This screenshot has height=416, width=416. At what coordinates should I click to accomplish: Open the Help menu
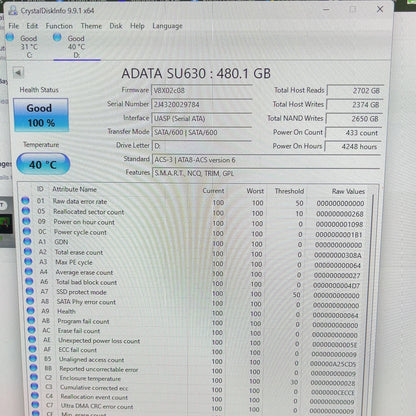(137, 26)
